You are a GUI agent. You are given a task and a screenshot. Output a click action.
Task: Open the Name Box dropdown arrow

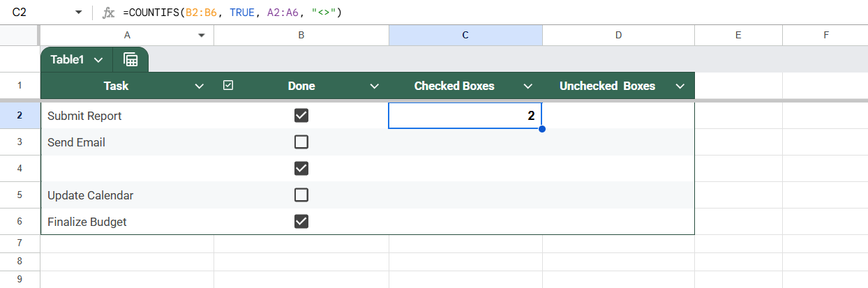point(78,13)
